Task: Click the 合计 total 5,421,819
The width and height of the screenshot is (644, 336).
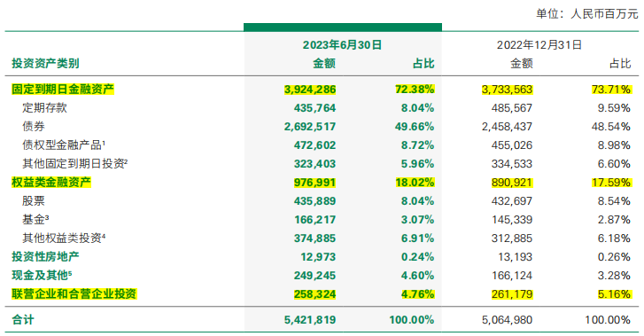Action: coord(310,319)
